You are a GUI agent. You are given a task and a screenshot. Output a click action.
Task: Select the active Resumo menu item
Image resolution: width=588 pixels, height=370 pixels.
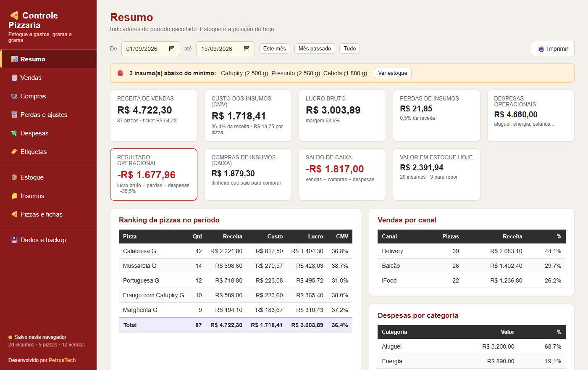(48, 59)
